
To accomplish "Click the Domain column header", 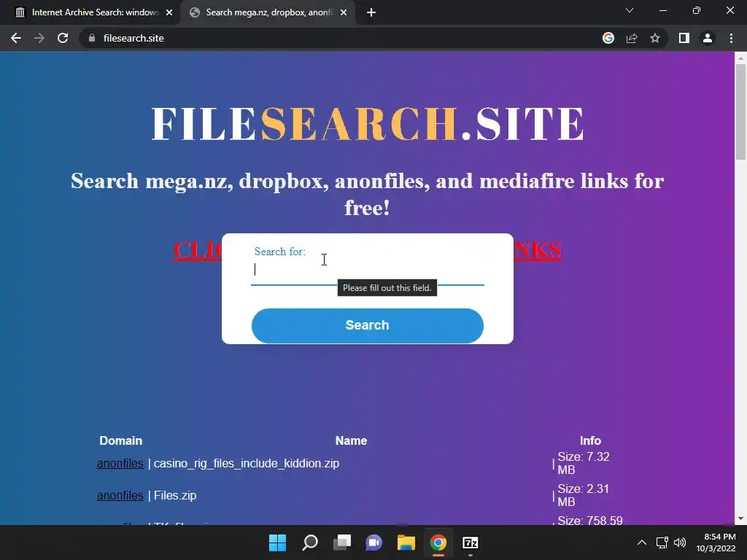I will (x=120, y=440).
